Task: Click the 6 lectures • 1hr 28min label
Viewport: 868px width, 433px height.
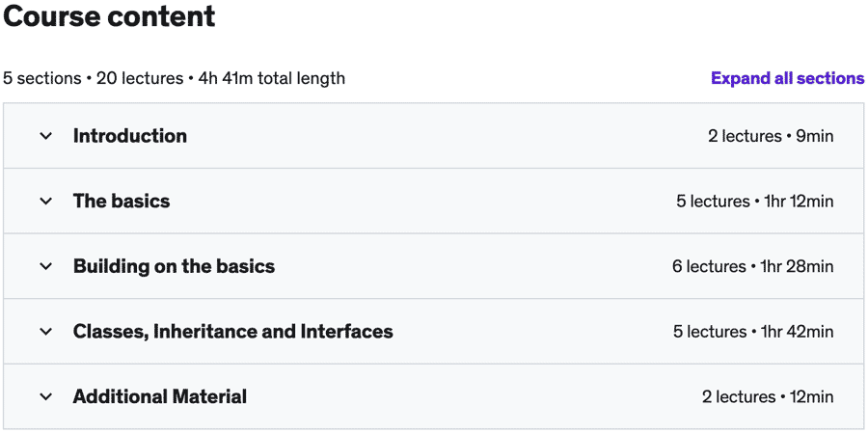Action: tap(753, 266)
